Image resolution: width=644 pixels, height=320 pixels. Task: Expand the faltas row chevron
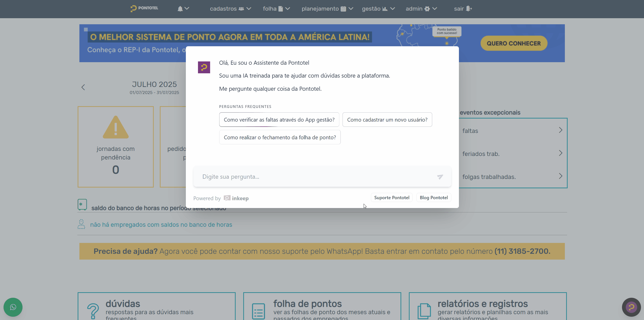tap(561, 130)
